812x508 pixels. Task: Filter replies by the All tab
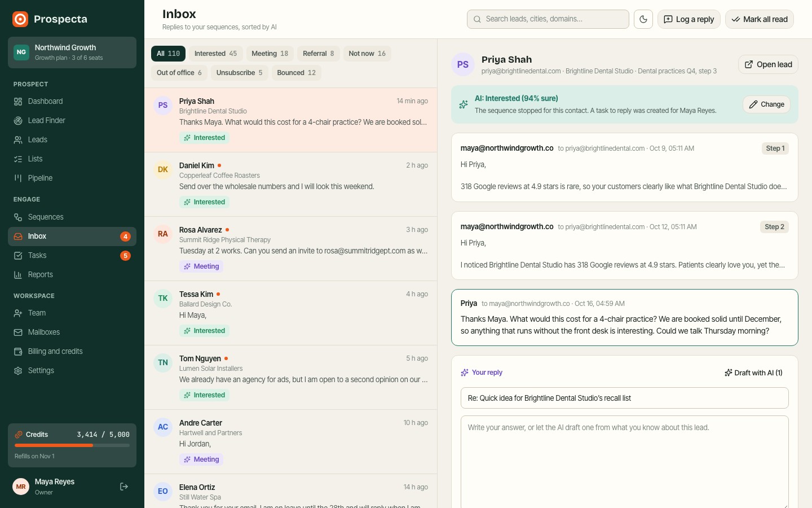(x=168, y=54)
